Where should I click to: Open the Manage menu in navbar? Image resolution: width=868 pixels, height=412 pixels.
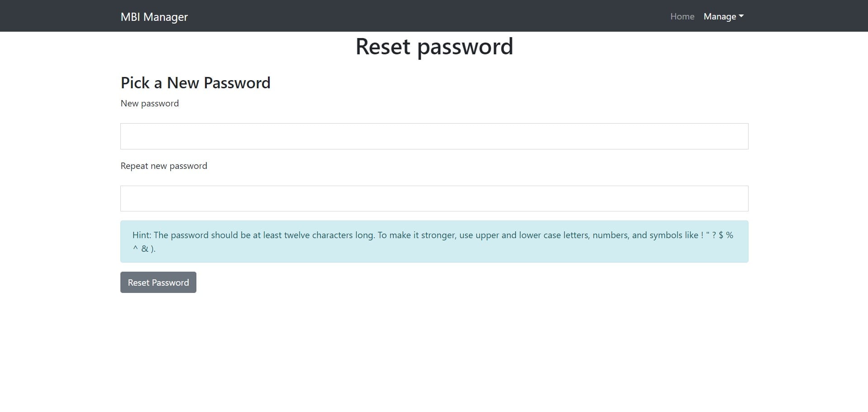click(723, 16)
